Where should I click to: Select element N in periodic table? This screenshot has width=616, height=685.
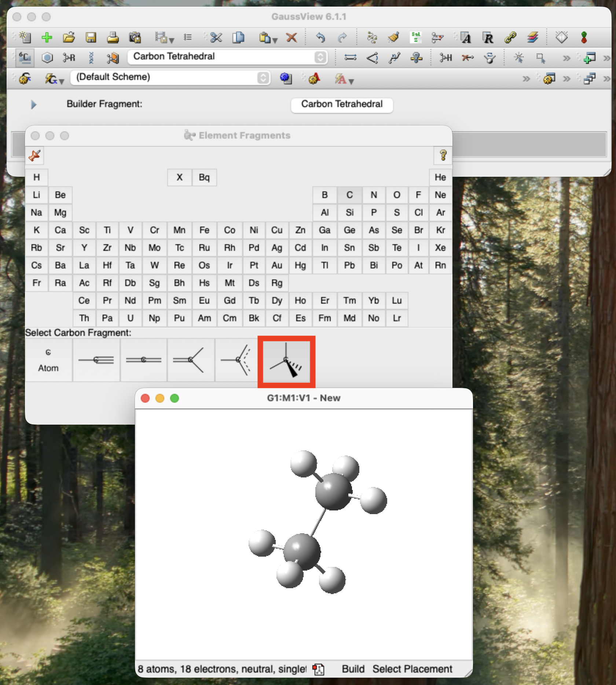tap(374, 195)
